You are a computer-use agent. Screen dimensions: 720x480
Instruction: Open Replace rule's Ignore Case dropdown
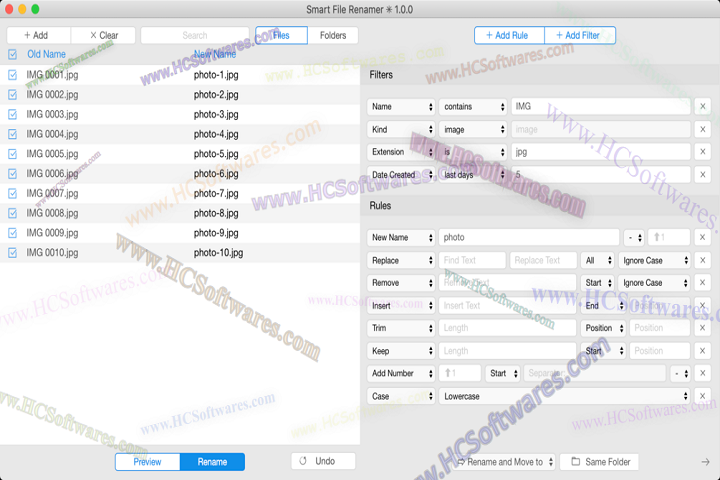tap(654, 260)
